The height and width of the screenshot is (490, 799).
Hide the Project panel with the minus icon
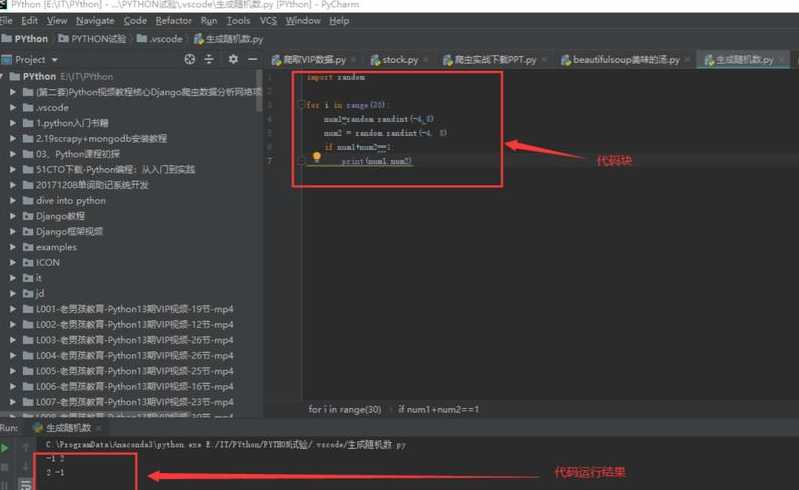pos(252,59)
